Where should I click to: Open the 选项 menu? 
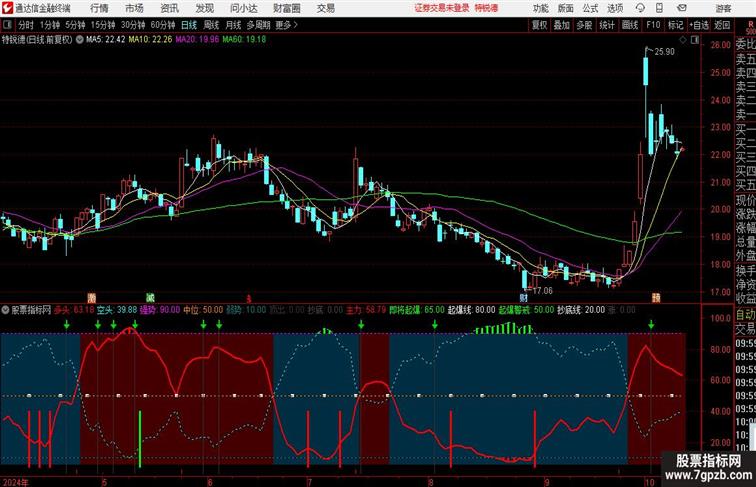[615, 8]
